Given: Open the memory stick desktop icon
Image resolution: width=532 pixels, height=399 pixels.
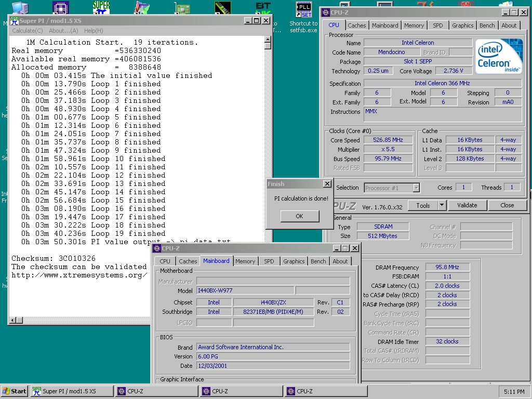Looking at the screenshot, I should (x=223, y=7).
